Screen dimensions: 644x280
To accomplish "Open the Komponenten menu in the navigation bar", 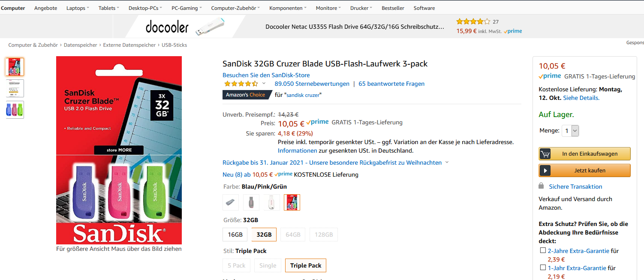I will pyautogui.click(x=288, y=8).
